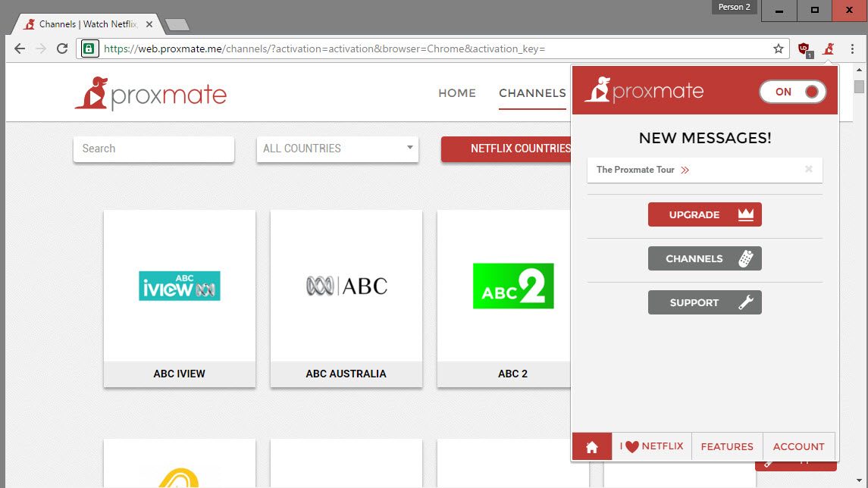Click the green secure lock icon

89,48
